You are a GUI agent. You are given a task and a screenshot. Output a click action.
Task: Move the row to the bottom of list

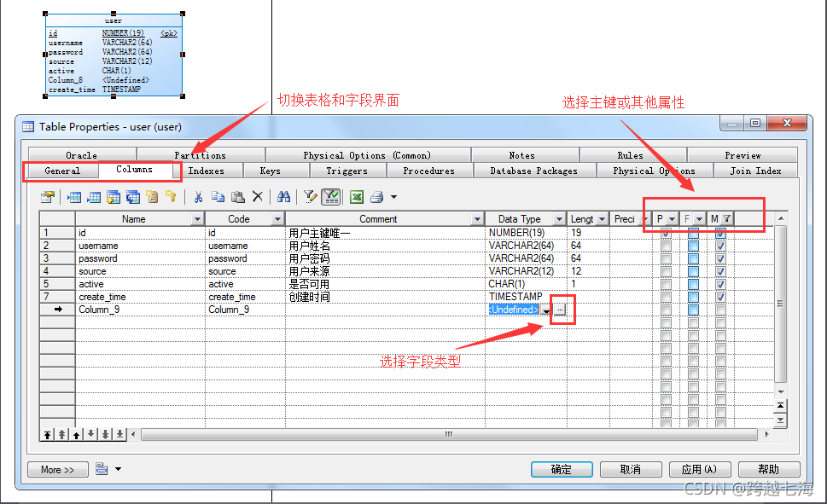[x=119, y=434]
